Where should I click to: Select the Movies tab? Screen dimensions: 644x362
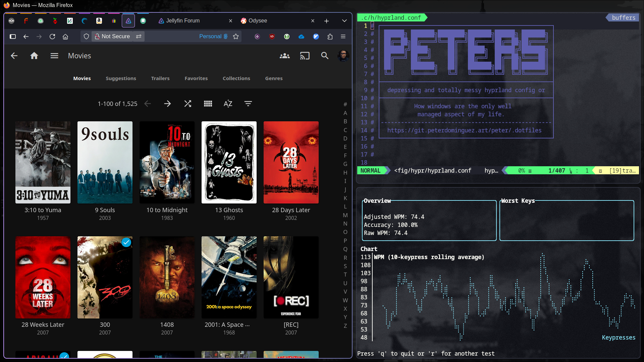[82, 78]
